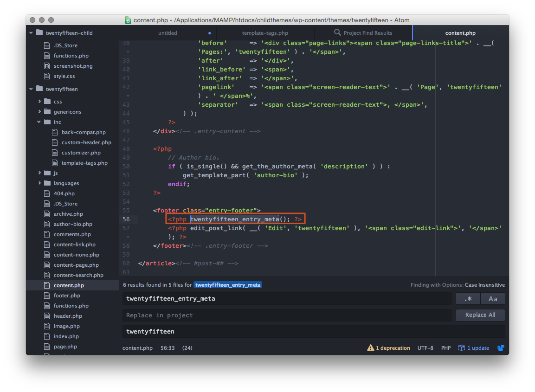Expand the js folder arrow

[39, 173]
